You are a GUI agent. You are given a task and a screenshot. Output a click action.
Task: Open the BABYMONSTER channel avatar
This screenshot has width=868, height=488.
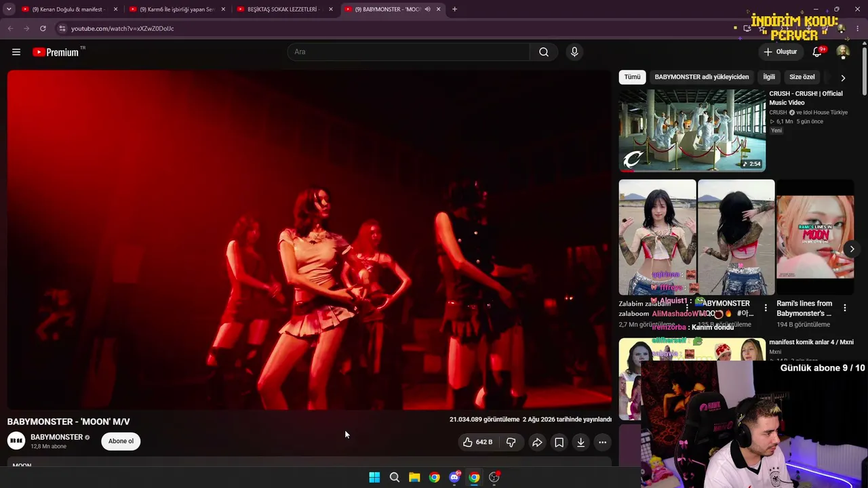pos(16,441)
